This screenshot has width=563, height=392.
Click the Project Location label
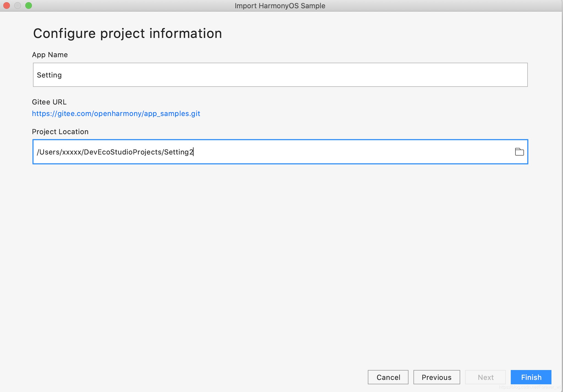[x=60, y=132]
